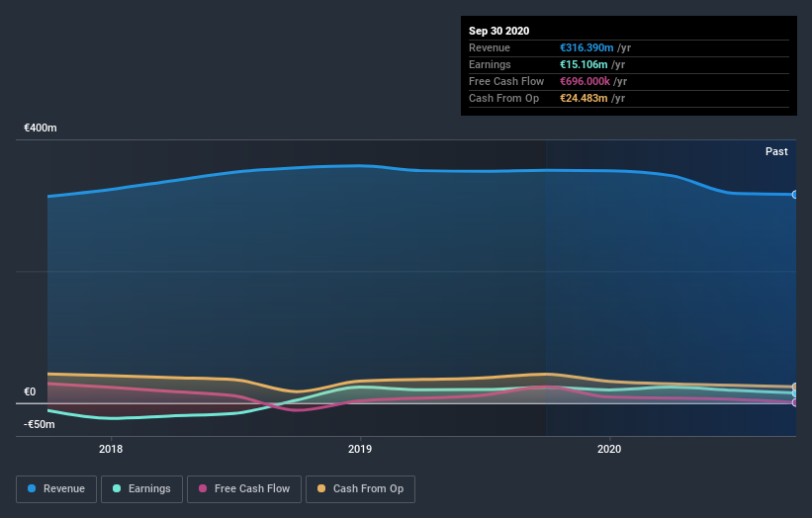Screen dimensions: 812x518
Task: Toggle the Revenue legend button
Action: (56, 489)
